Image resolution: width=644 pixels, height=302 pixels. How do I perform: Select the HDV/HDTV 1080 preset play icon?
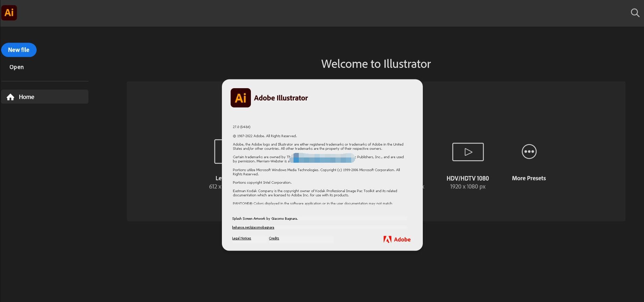click(x=468, y=152)
